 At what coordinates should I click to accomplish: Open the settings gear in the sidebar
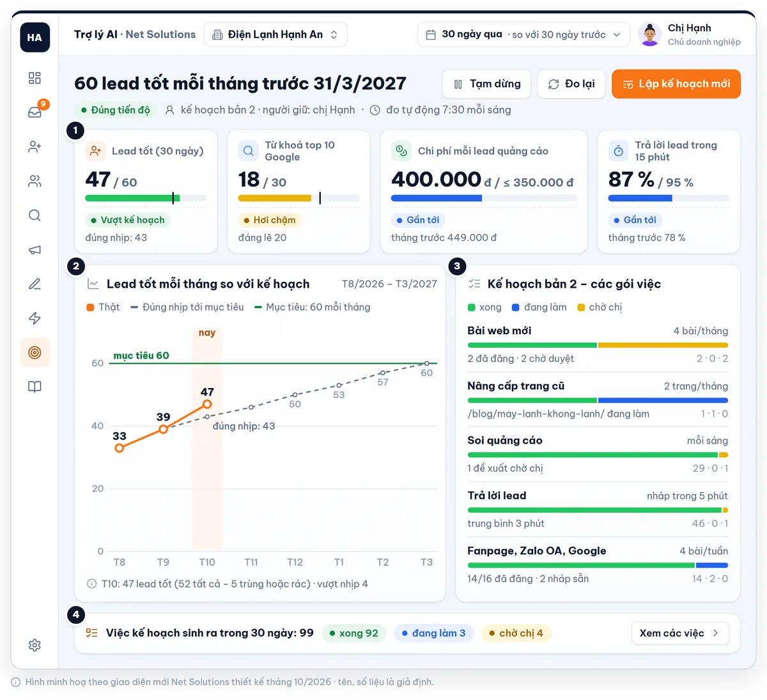[35, 645]
